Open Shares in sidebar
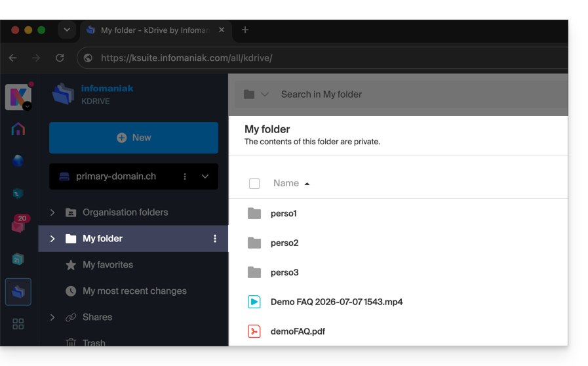 click(x=97, y=317)
